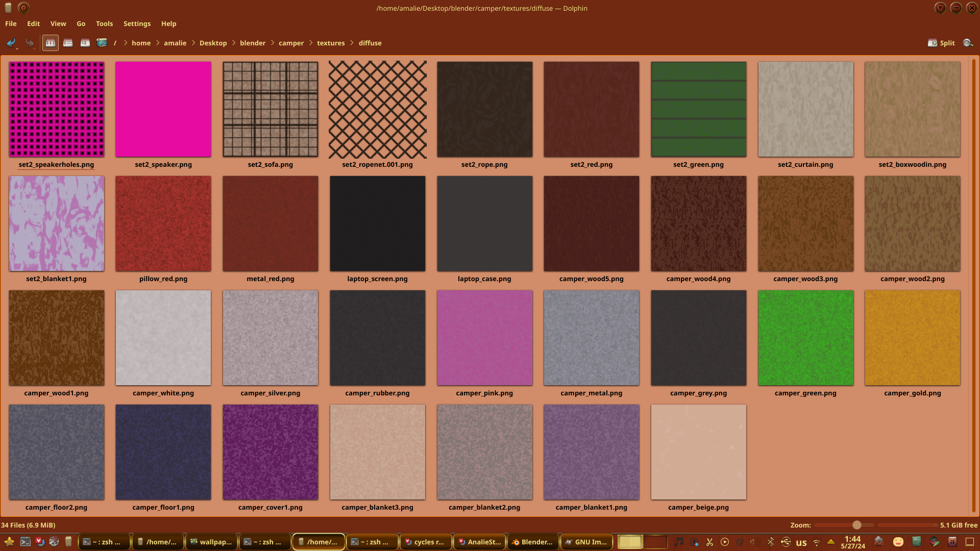Switch to Icons view mode
980x551 pixels.
pos(50,43)
